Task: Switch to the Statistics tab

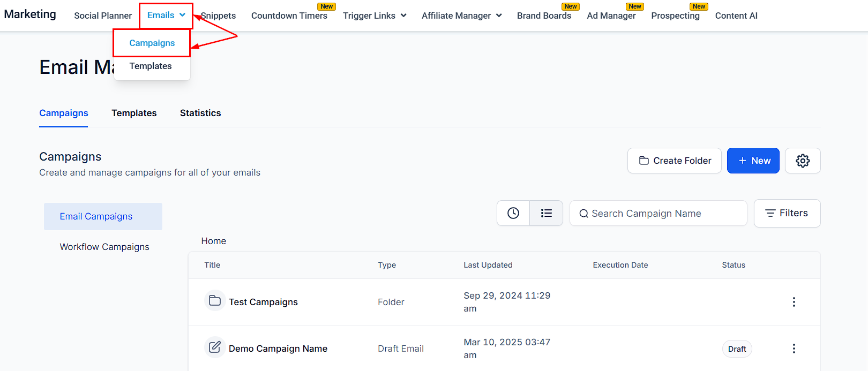Action: pos(200,113)
